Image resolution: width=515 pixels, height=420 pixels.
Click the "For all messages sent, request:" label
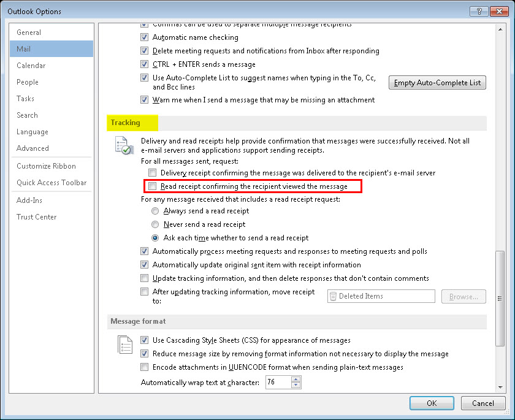[x=189, y=161]
